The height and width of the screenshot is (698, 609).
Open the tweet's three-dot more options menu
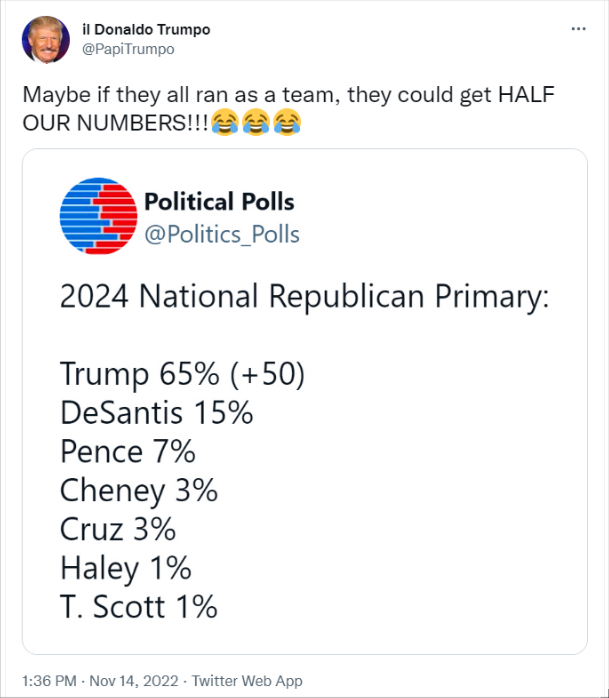click(578, 30)
